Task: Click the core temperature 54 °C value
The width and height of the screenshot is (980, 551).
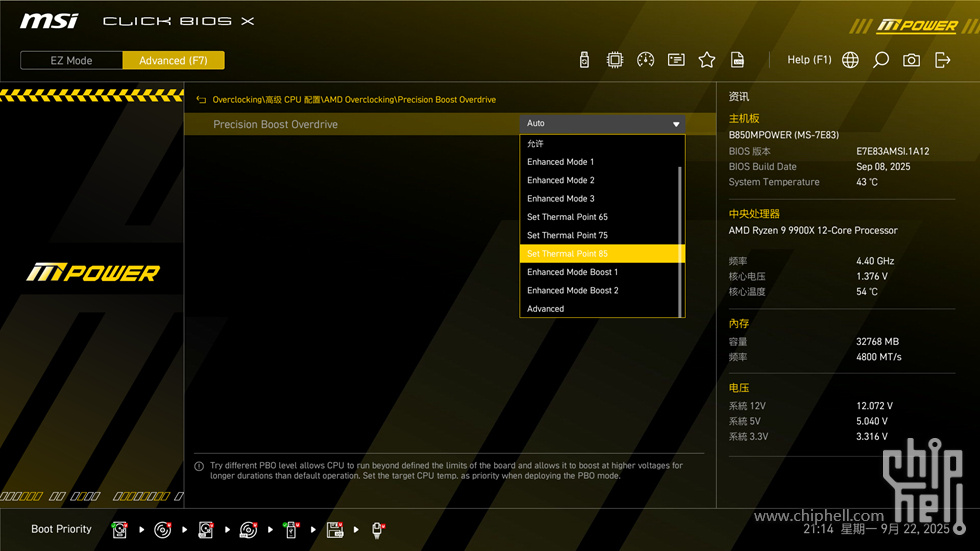Action: click(866, 292)
